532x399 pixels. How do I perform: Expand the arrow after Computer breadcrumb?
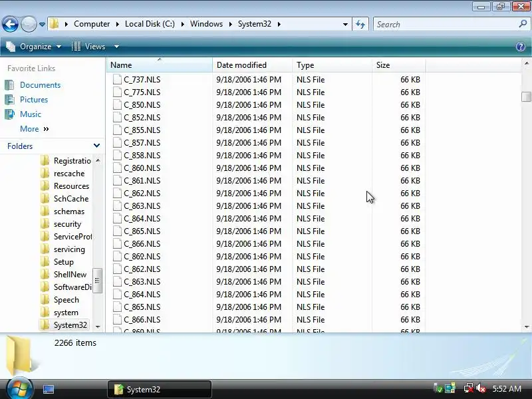[x=118, y=24]
